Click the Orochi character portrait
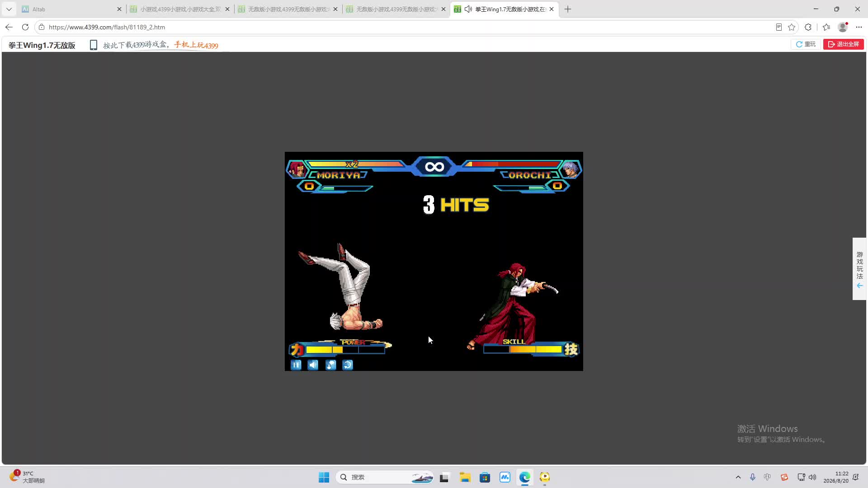 (x=571, y=169)
